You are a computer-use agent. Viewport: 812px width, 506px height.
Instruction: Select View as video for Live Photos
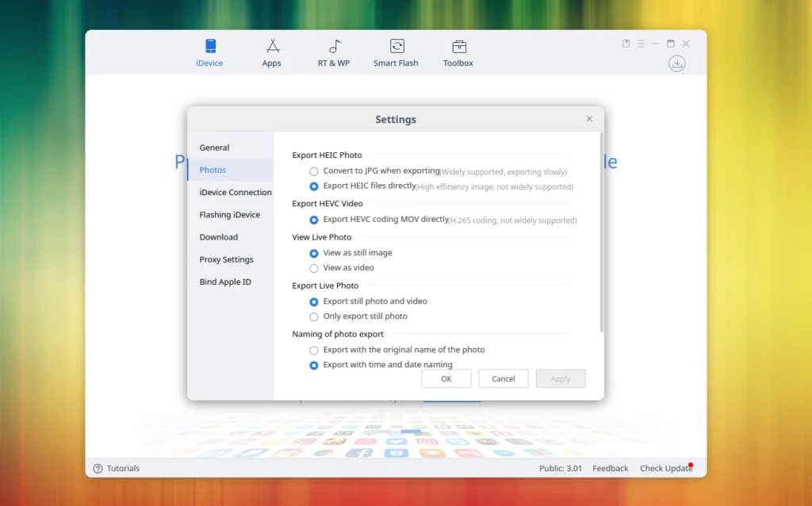[x=313, y=267]
